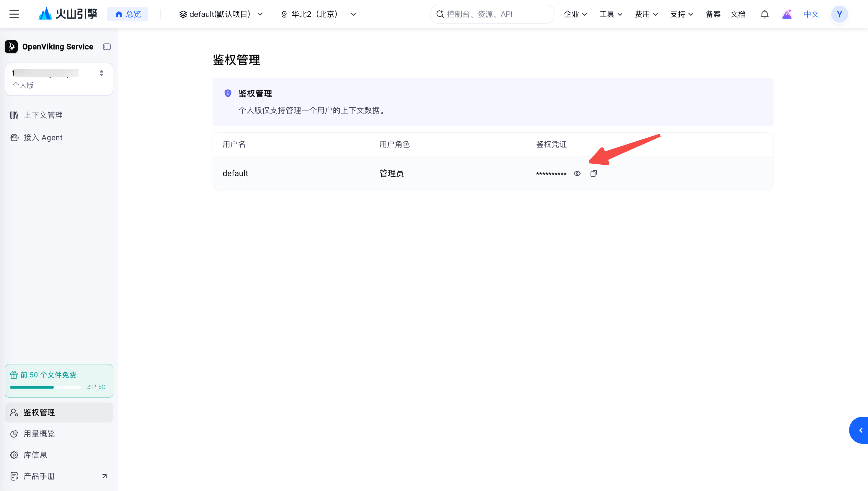Open the notification bell
The image size is (868, 491).
click(x=764, y=14)
